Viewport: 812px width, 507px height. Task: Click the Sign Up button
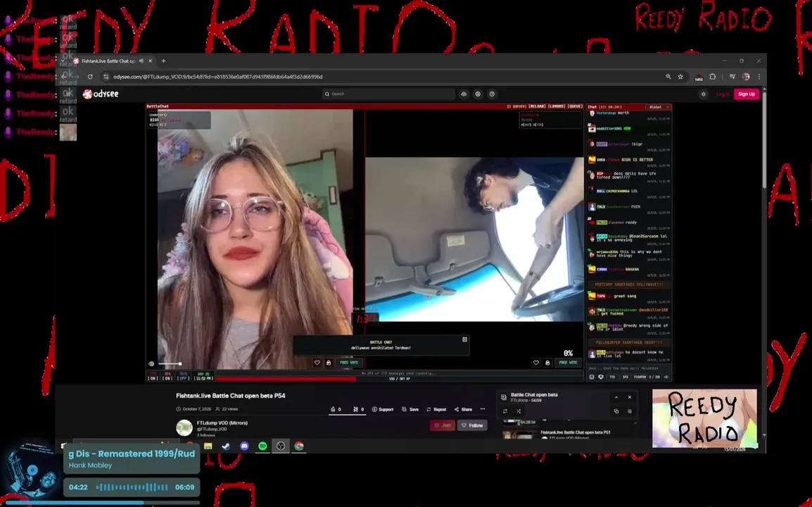[747, 94]
